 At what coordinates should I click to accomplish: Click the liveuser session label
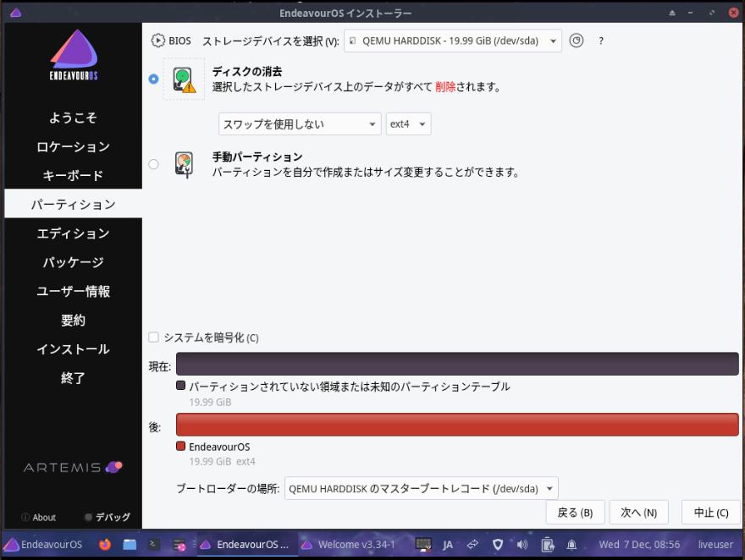[715, 544]
